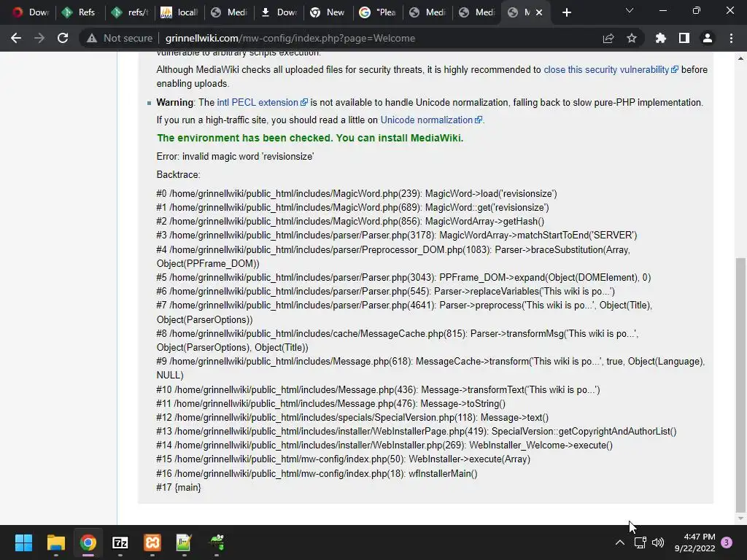Open the Chrome three-dot menu
Image resolution: width=747 pixels, height=560 pixels.
click(731, 38)
